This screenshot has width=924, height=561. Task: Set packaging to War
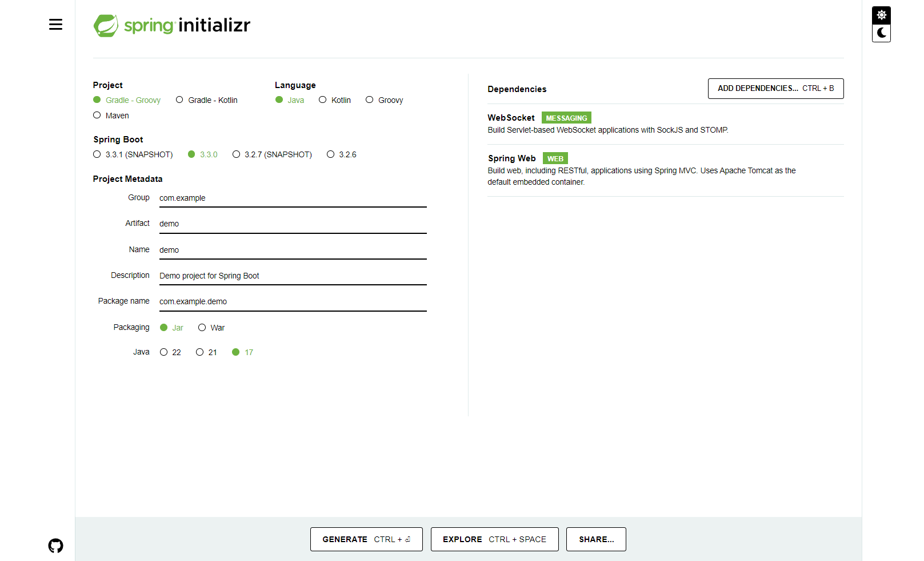[211, 328]
